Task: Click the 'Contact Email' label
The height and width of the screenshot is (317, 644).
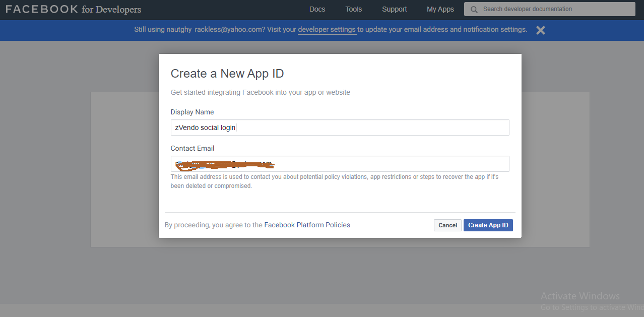Action: pyautogui.click(x=192, y=148)
